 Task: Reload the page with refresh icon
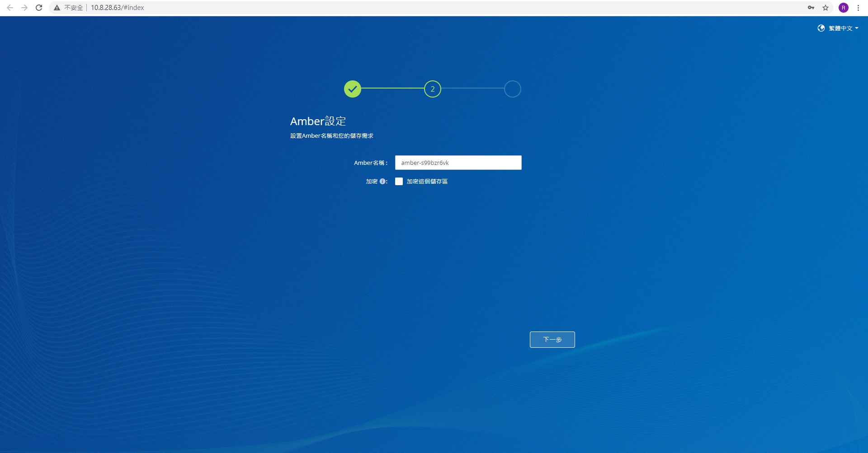tap(39, 8)
